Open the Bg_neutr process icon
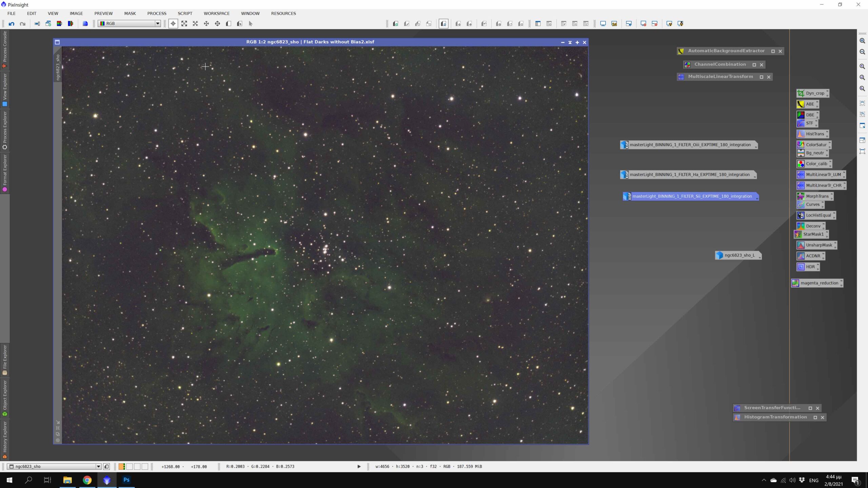Image resolution: width=868 pixels, height=488 pixels. [813, 153]
